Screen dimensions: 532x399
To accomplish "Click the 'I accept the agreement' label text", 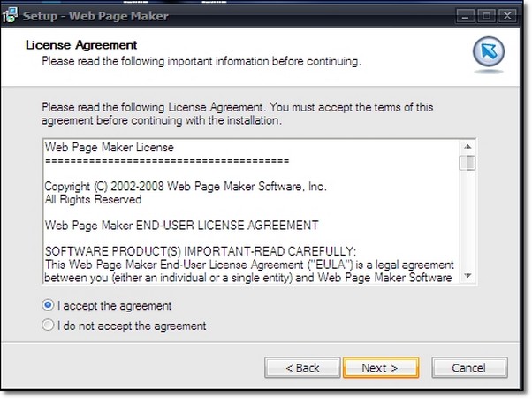I will (114, 305).
